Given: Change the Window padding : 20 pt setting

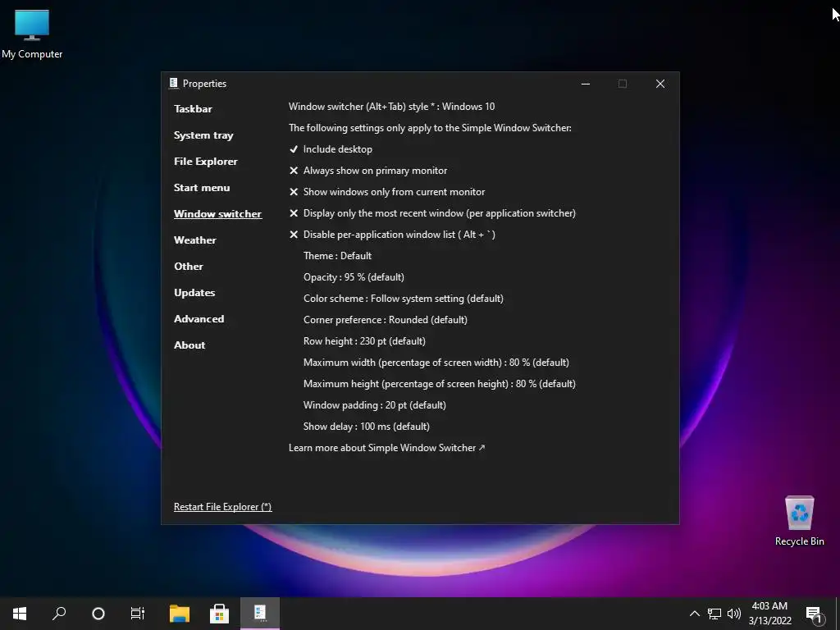Looking at the screenshot, I should click(x=374, y=405).
